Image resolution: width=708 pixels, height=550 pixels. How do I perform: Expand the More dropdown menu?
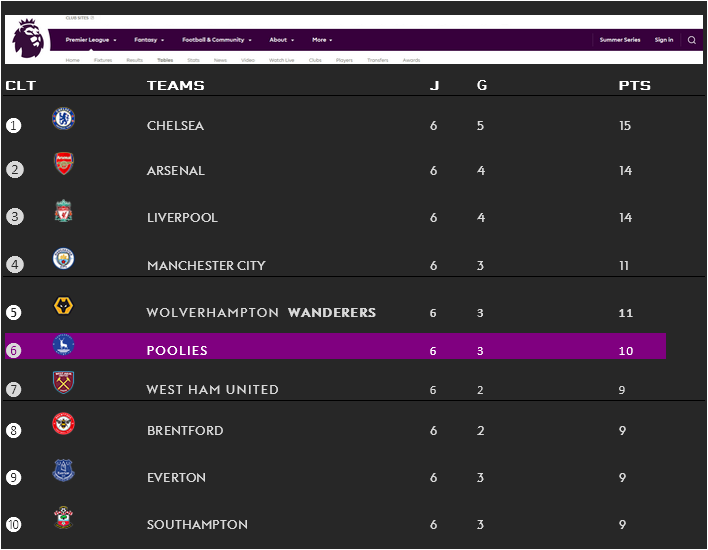[322, 40]
